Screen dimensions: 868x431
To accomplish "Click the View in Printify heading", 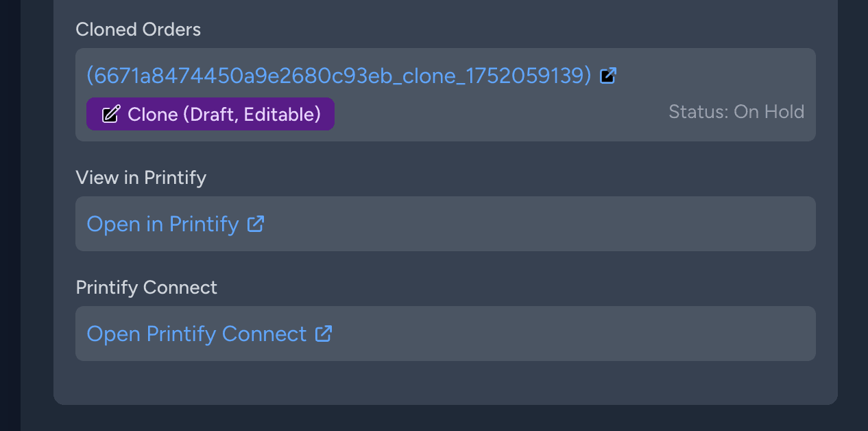I will pos(141,177).
